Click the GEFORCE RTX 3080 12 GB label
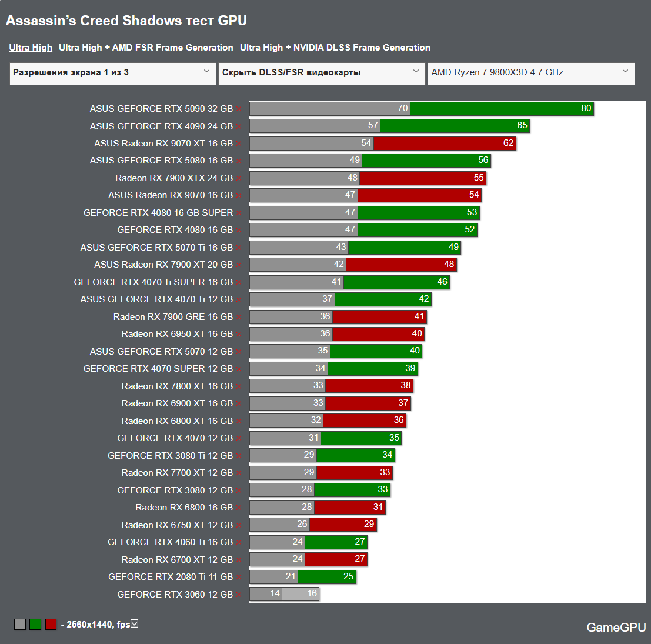This screenshot has width=651, height=644. 175,490
